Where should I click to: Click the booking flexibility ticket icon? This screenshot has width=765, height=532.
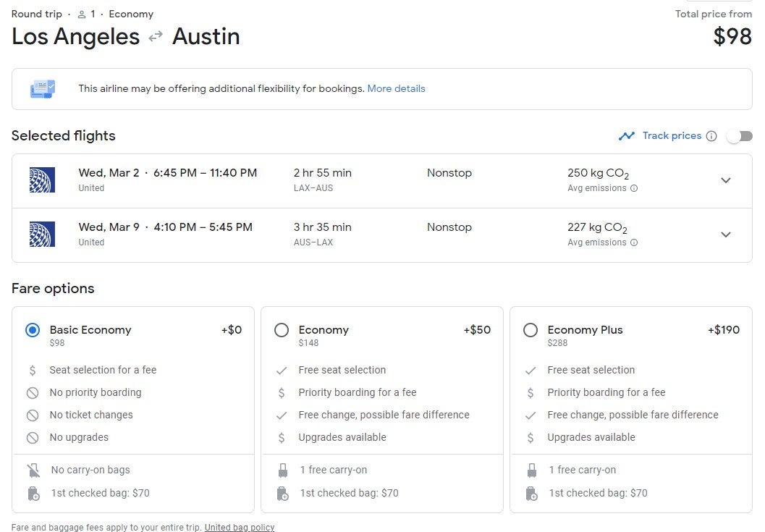[42, 89]
